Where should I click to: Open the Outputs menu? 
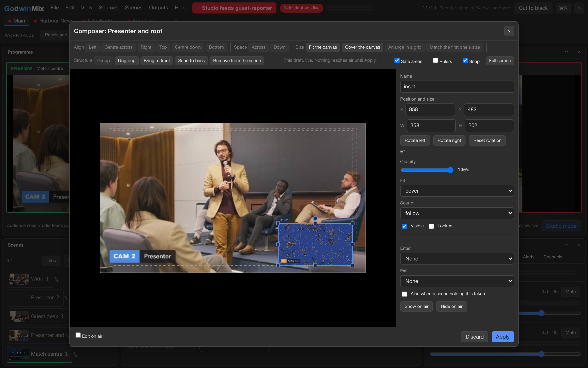(x=158, y=8)
